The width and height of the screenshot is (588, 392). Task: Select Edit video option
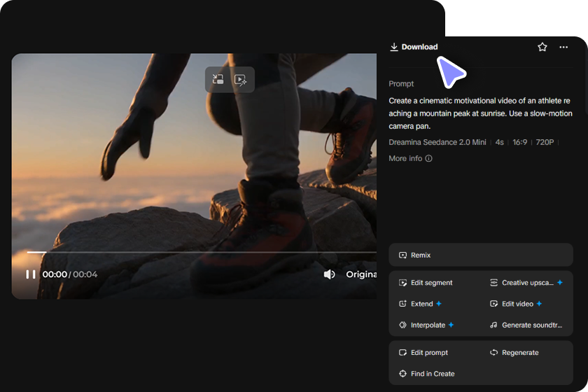click(516, 304)
